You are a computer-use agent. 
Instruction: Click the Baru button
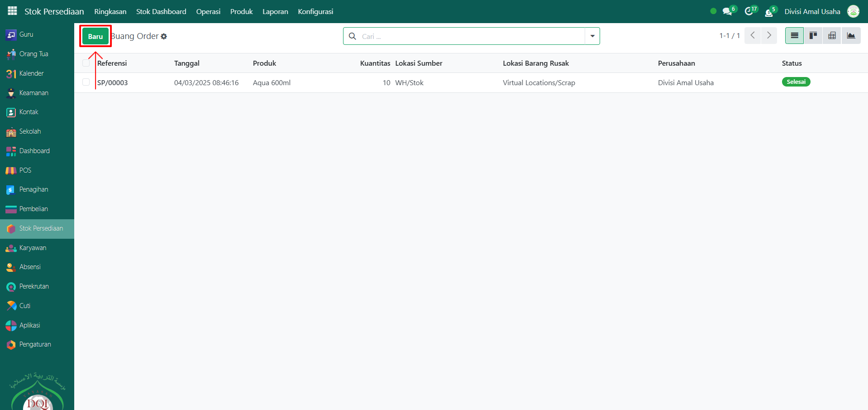pyautogui.click(x=95, y=36)
